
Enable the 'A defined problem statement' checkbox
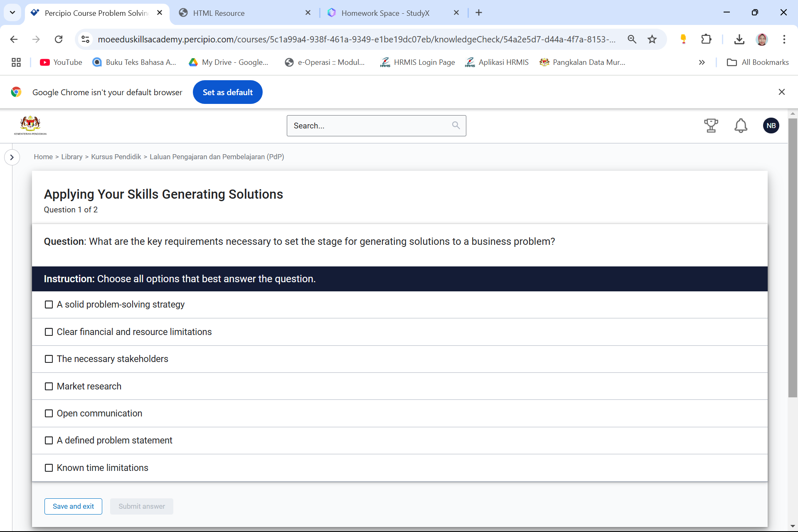[x=49, y=440]
